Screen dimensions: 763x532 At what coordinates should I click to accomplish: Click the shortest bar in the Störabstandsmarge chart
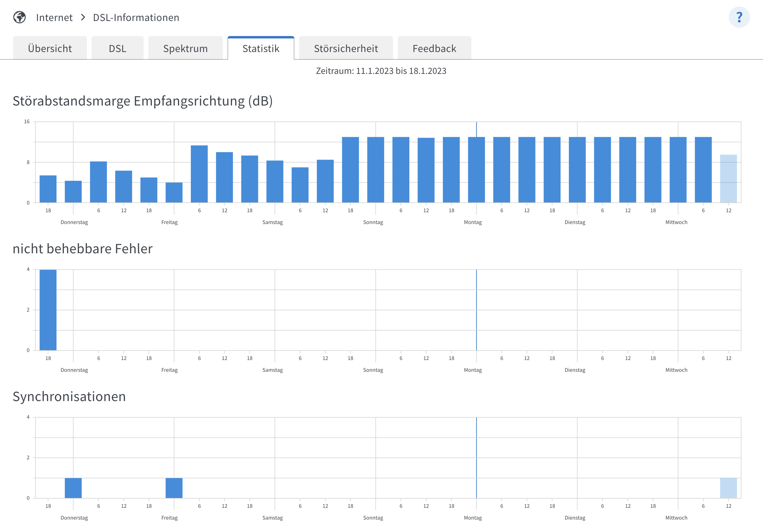pyautogui.click(x=174, y=192)
